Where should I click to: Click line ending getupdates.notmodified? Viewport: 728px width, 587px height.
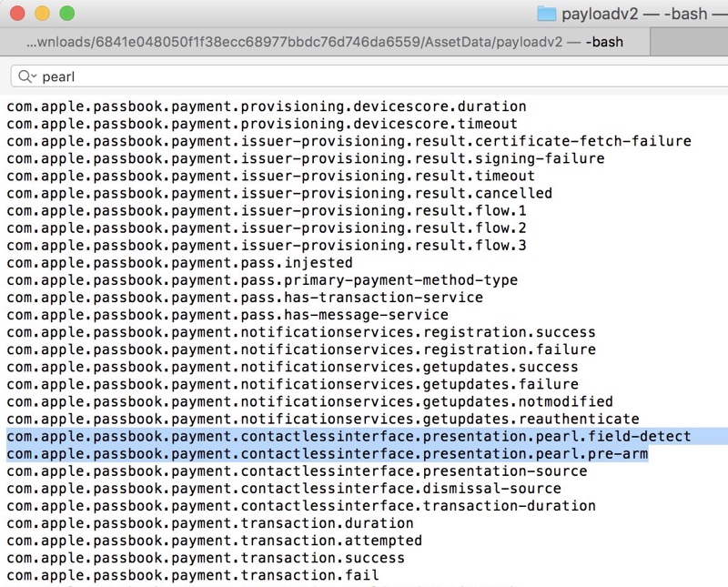pos(309,401)
